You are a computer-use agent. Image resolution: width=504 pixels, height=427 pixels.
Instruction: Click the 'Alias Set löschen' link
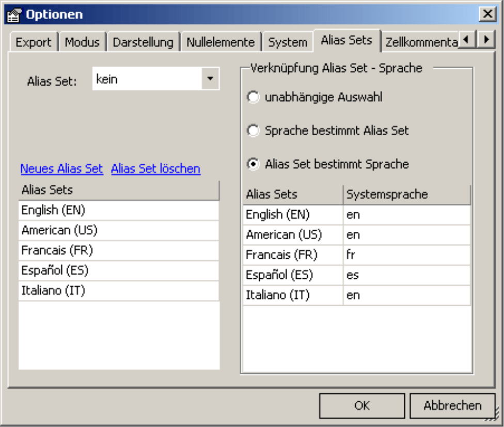[155, 169]
